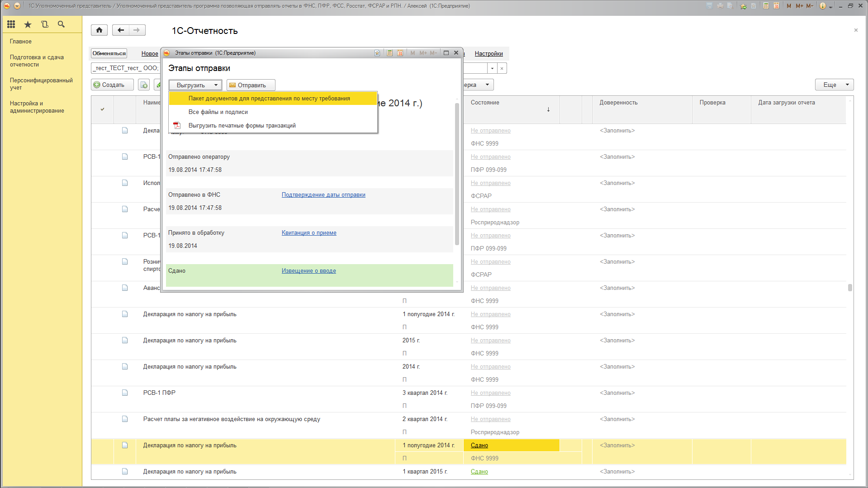Click the Создать button
The height and width of the screenshot is (488, 868).
113,85
